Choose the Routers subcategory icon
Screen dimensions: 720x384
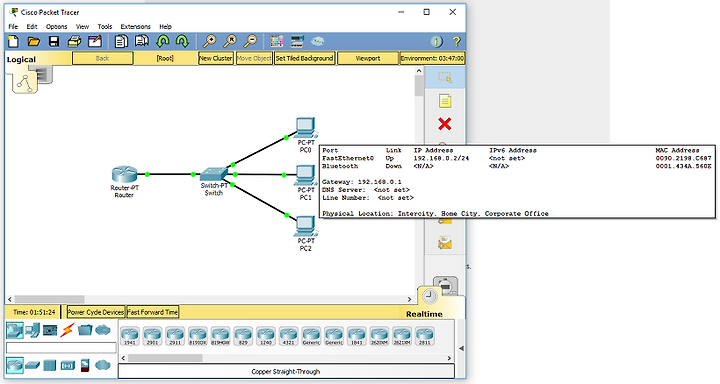[x=15, y=366]
